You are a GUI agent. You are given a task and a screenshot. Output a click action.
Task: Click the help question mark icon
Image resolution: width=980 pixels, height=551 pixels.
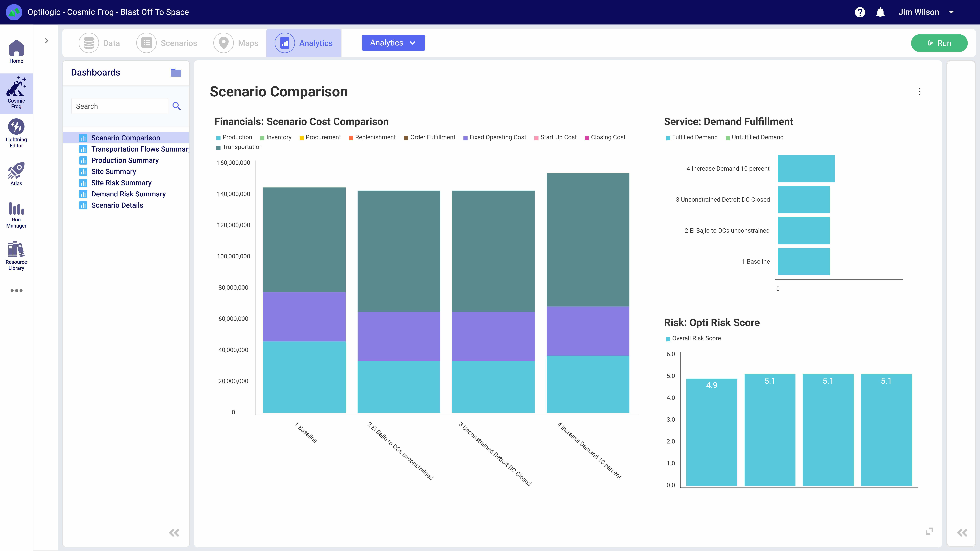[860, 12]
